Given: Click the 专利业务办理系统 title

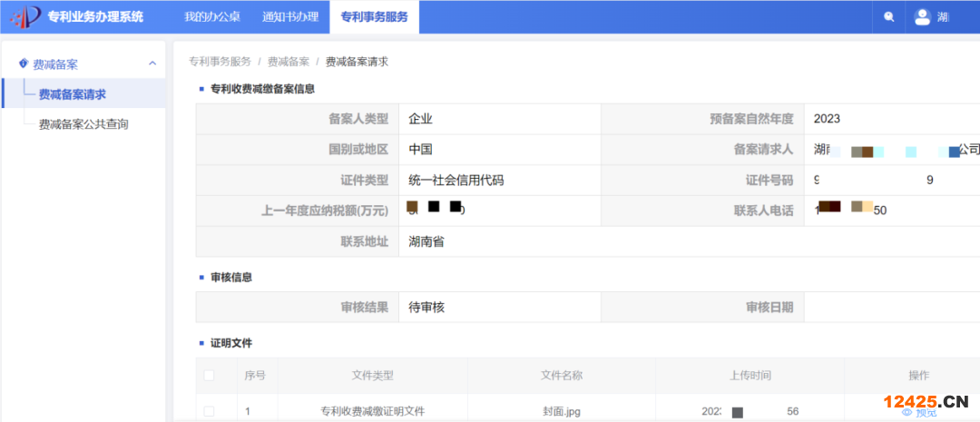Looking at the screenshot, I should 95,17.
